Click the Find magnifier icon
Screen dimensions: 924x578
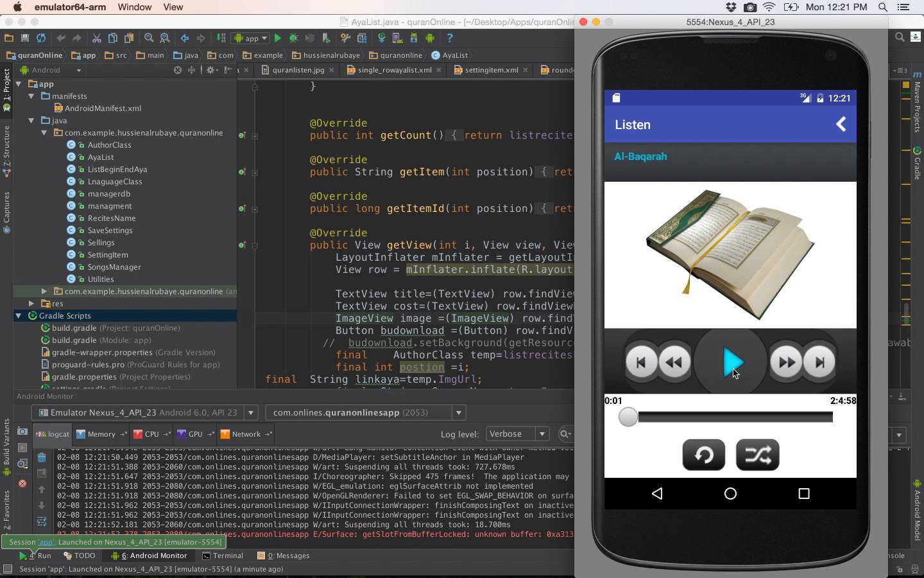pos(149,39)
